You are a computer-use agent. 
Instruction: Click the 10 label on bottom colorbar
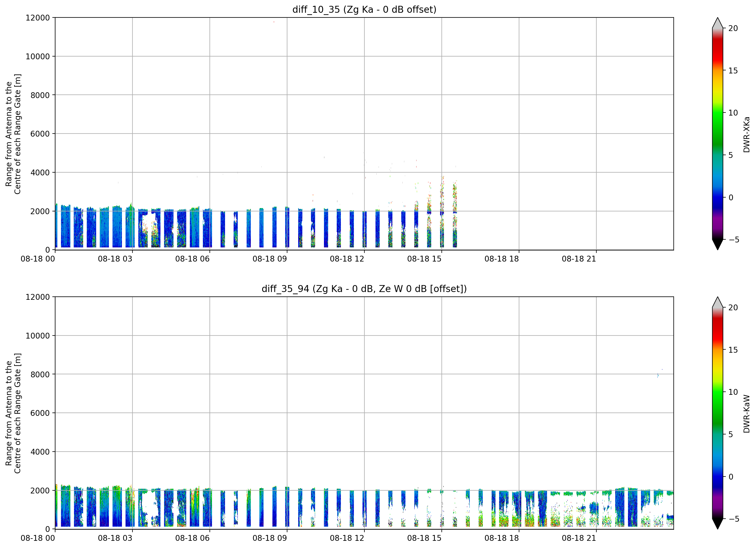point(733,392)
